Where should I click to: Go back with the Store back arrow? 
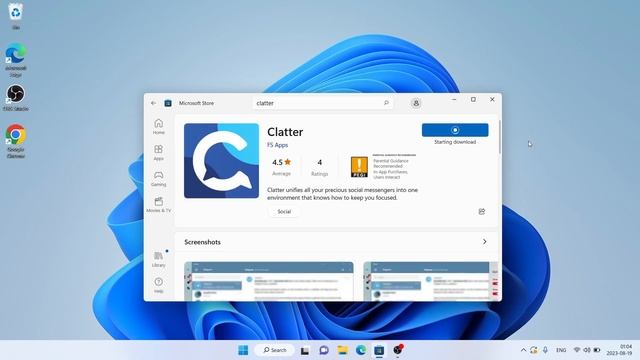pos(153,103)
